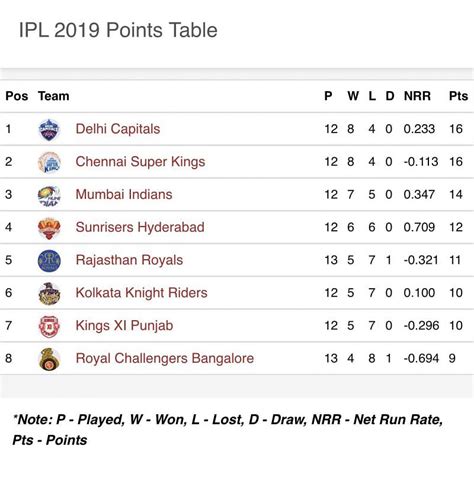Click the Delhi Capitals team logo

49,129
